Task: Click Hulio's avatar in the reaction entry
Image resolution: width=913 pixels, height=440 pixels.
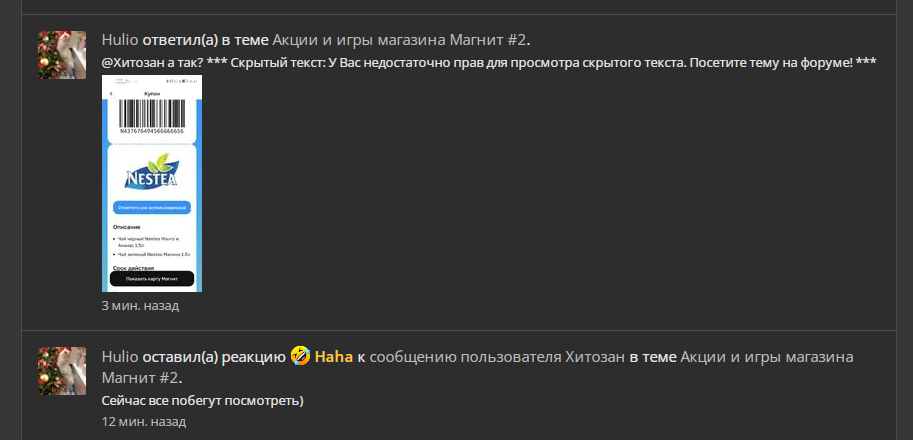Action: click(x=62, y=371)
